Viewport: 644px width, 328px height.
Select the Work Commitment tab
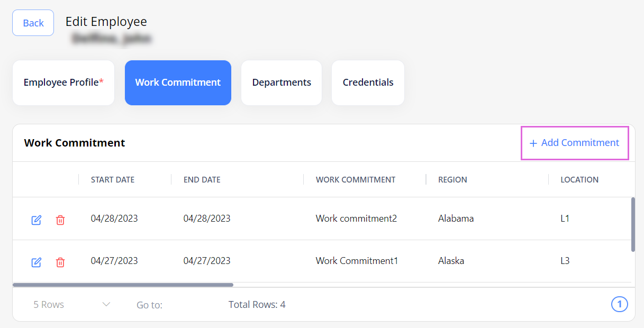[178, 83]
